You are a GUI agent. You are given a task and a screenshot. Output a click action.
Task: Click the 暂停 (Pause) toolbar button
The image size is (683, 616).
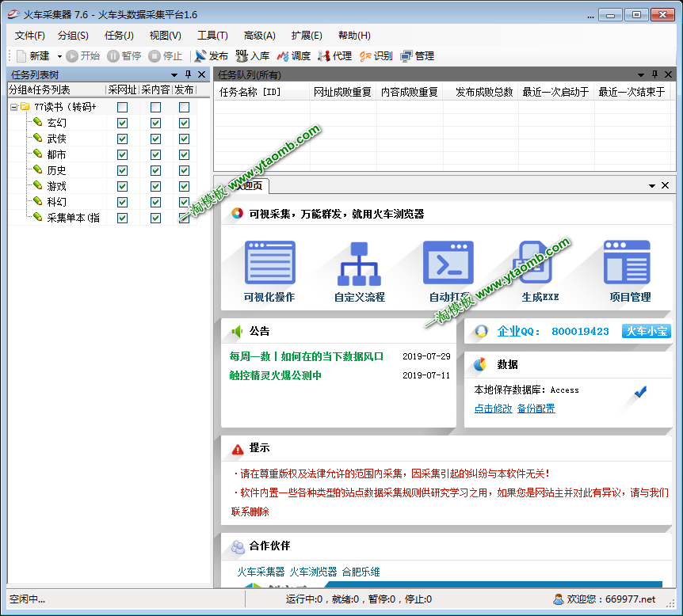124,56
